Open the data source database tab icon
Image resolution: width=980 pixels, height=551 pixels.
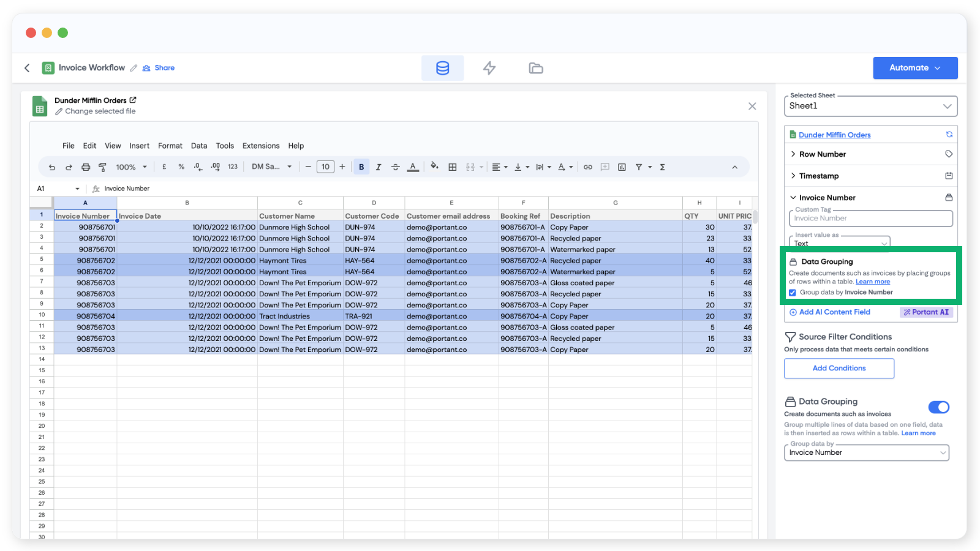pos(442,68)
